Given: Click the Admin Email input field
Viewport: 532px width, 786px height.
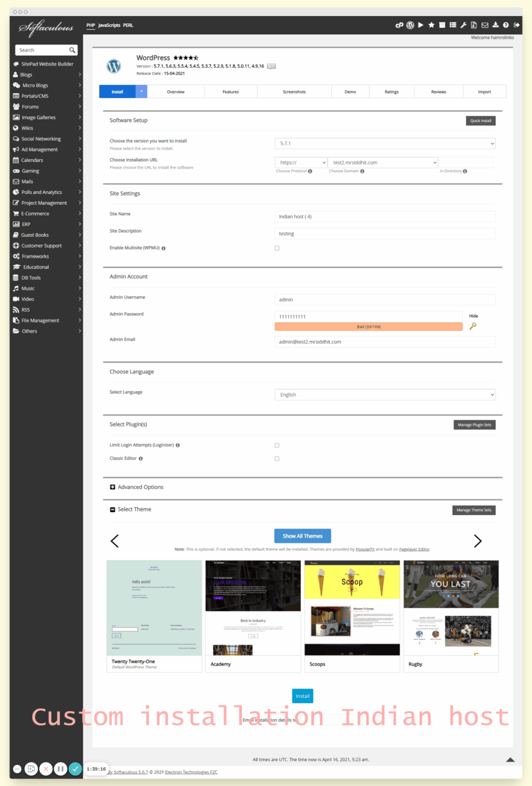Looking at the screenshot, I should point(385,342).
